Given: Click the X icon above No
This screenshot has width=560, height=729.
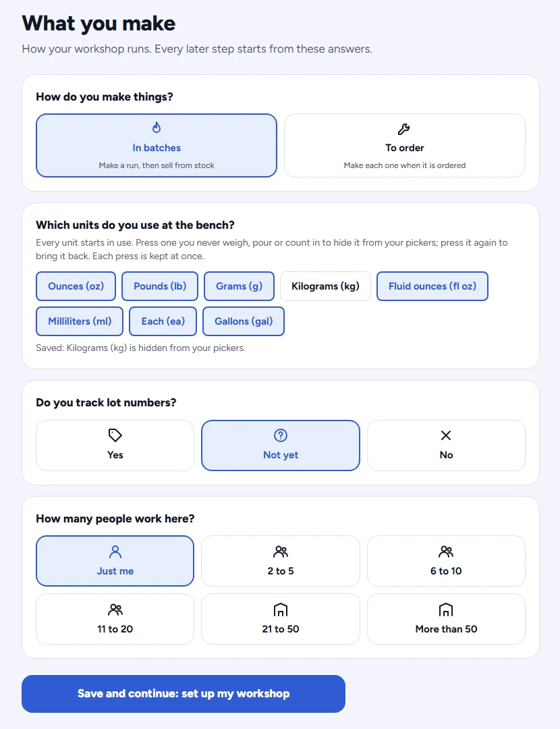Looking at the screenshot, I should click(x=446, y=435).
